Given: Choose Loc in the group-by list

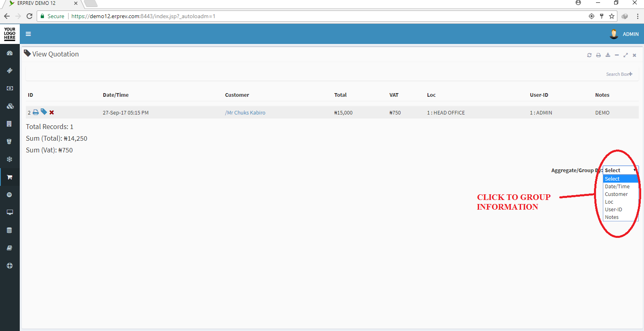Looking at the screenshot, I should pos(621,202).
